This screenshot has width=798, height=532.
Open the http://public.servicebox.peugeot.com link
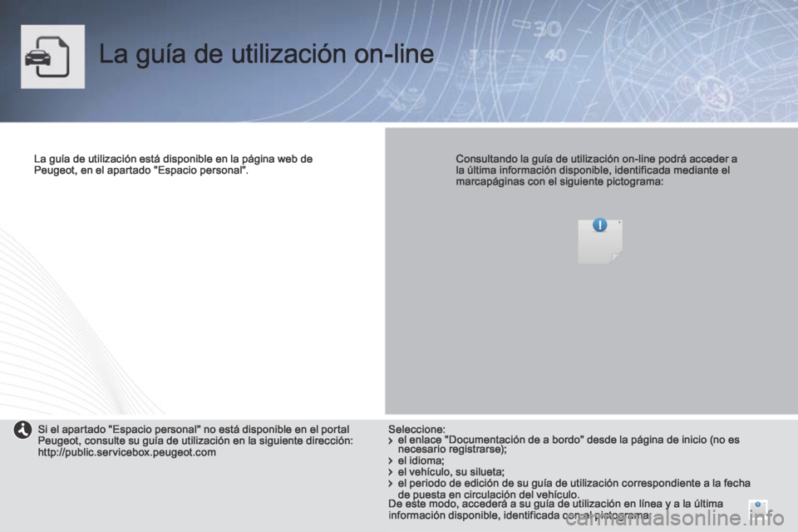click(x=126, y=452)
